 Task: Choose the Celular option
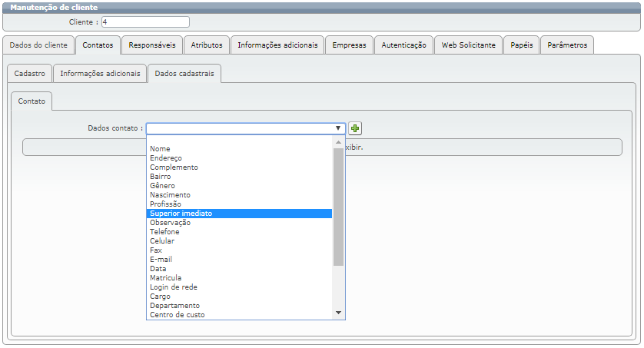(239, 241)
